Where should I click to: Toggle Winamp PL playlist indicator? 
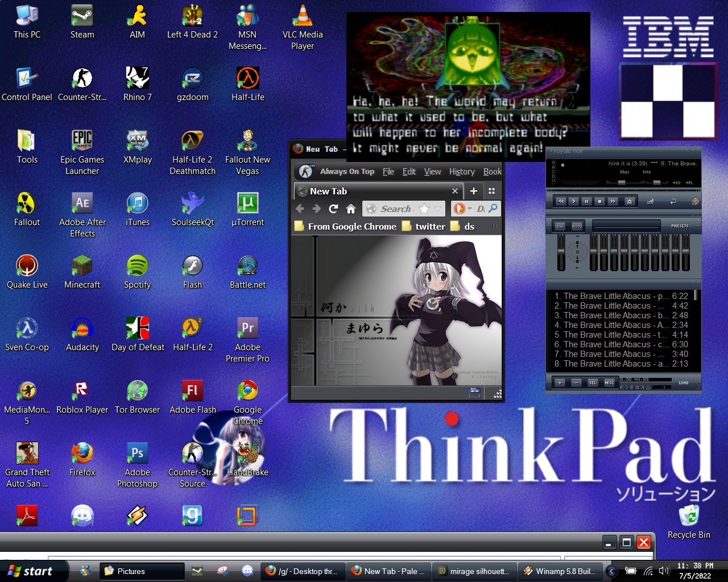(689, 182)
